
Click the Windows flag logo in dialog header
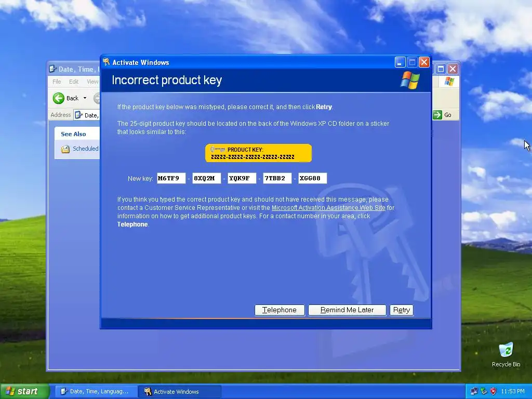point(410,80)
